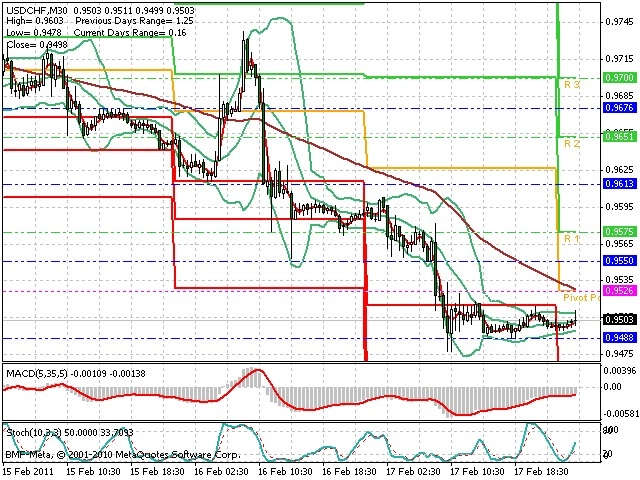Select the magenta 0.9526 pivot price label
Viewport: 640px width, 480px height.
620,291
